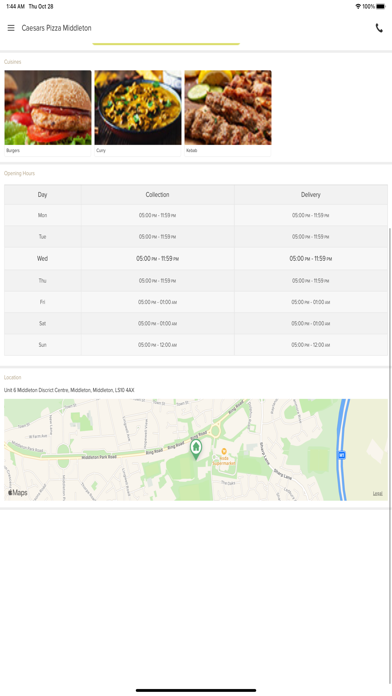The width and height of the screenshot is (392, 696).
Task: Tap Thursday's delivery hours cell
Action: 311,281
